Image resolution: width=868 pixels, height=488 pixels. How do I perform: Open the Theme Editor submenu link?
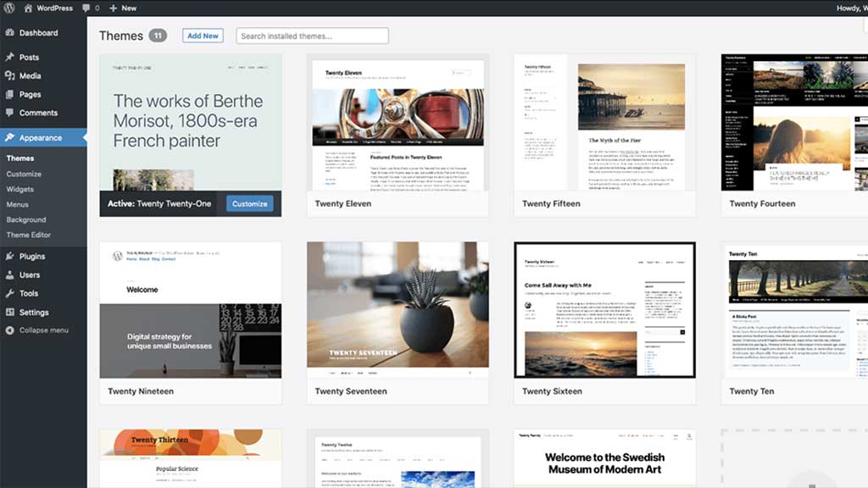(29, 235)
